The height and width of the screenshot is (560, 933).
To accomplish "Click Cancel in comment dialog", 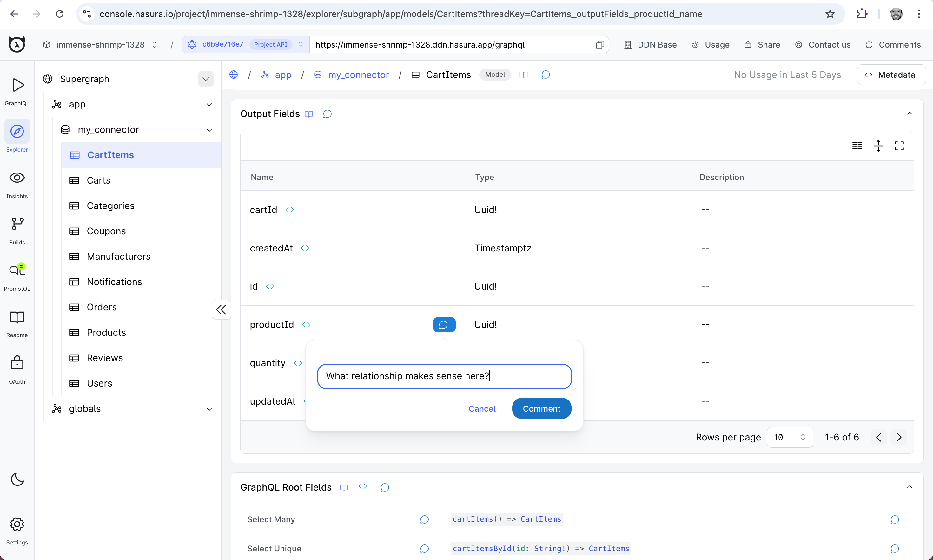I will (481, 408).
